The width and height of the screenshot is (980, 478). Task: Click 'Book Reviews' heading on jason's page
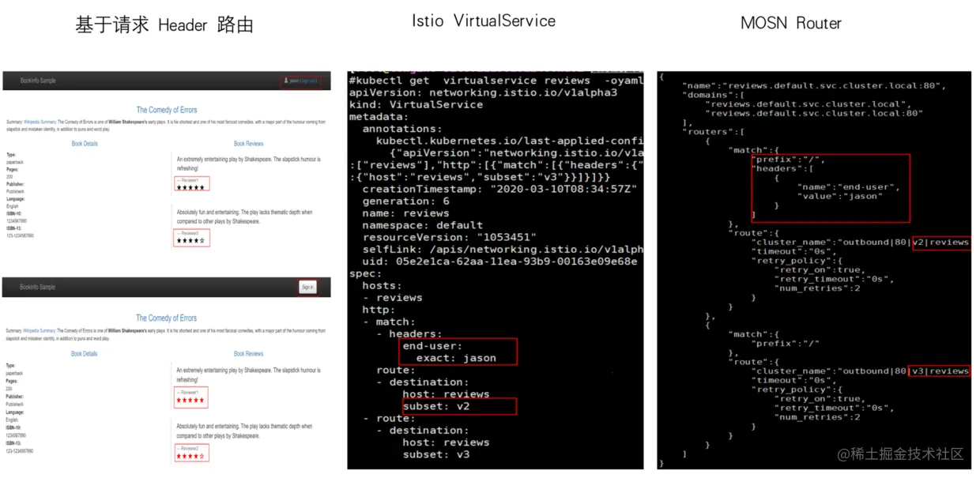click(x=249, y=144)
